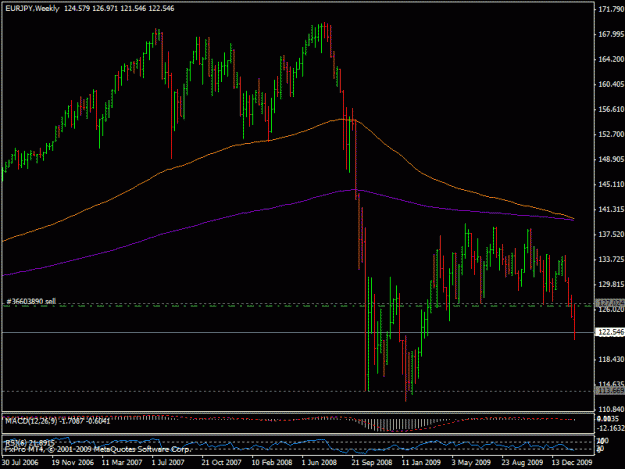Click the 30 Jul 2006 date label
Screen dimensions: 625x469
(20, 463)
